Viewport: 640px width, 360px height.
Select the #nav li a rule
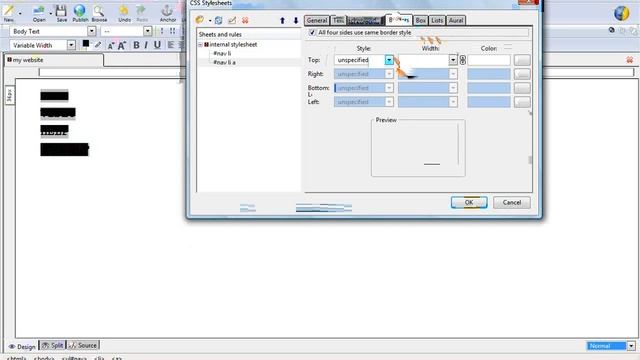click(224, 62)
